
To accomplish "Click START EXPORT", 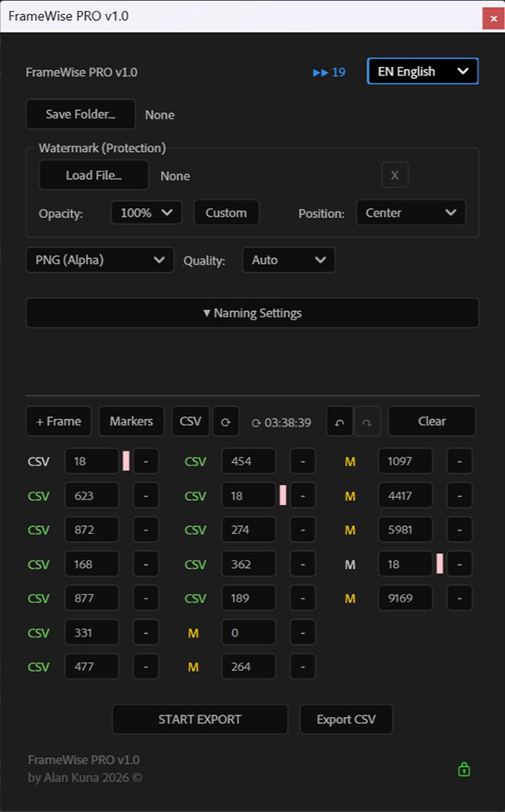I will [x=200, y=719].
